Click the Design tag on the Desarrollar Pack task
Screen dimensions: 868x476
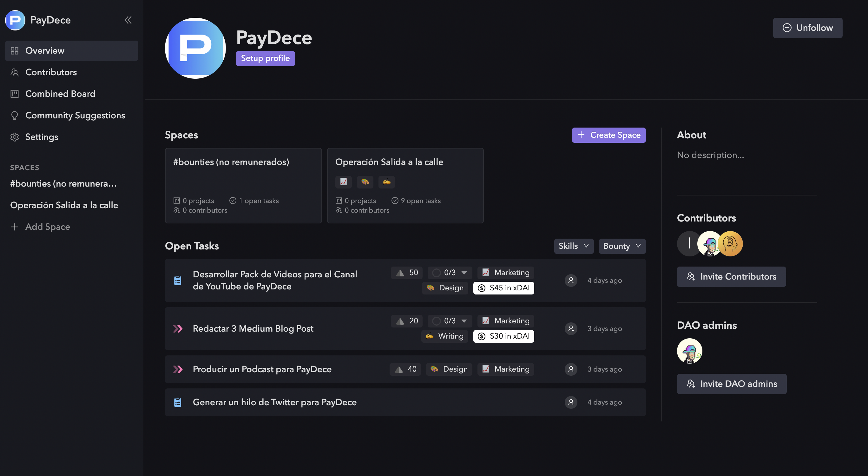click(x=445, y=288)
